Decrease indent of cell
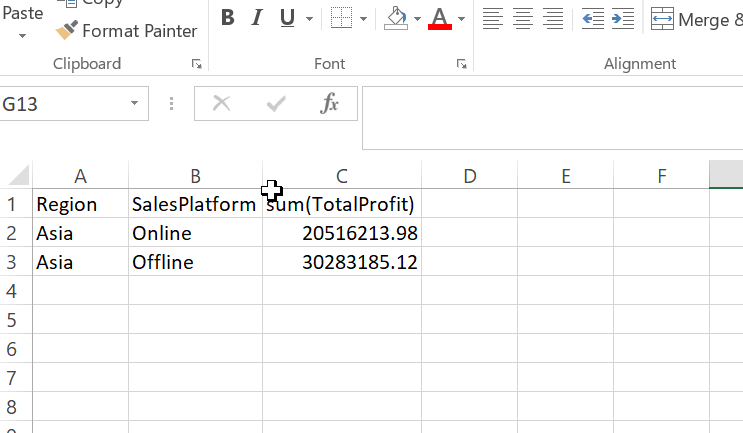Viewport: 743px width, 433px height. point(593,19)
